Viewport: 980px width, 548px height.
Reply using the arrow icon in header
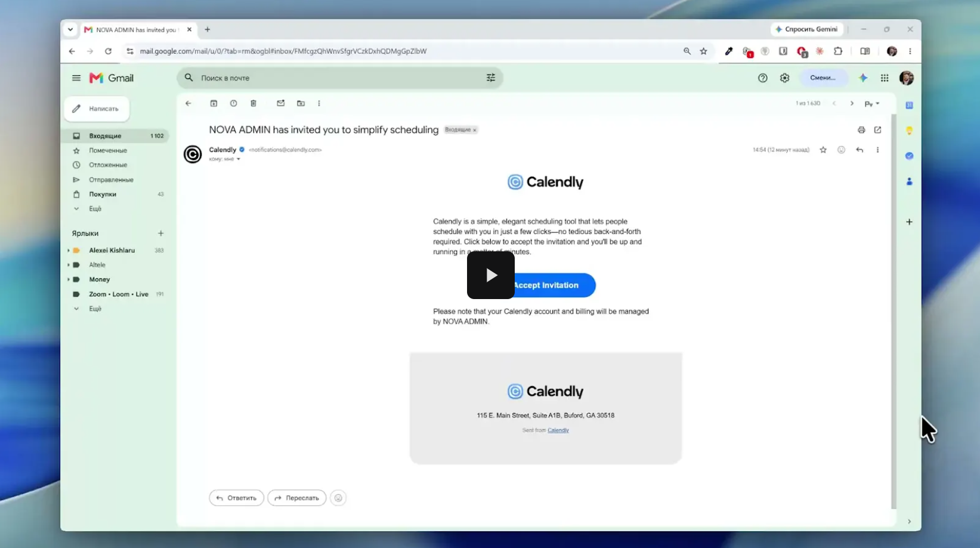click(860, 150)
